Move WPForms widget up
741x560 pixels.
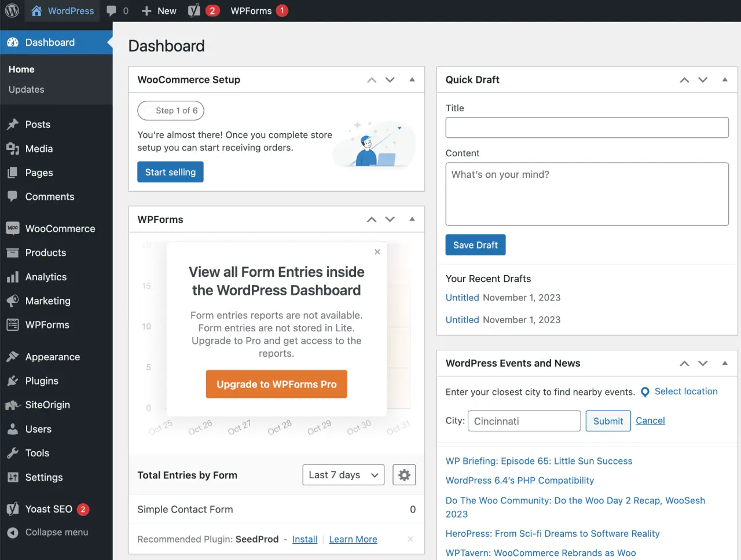[372, 219]
